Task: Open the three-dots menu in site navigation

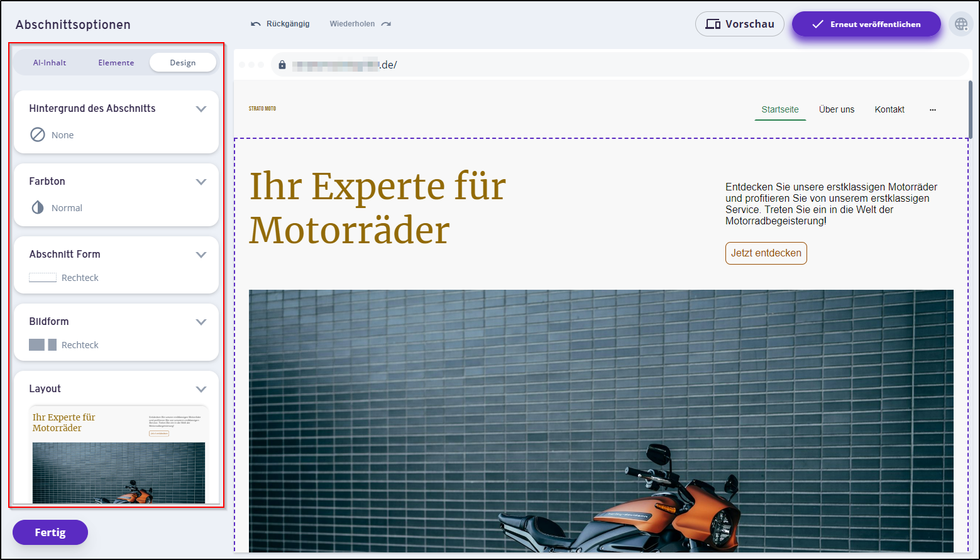Action: pos(933,109)
